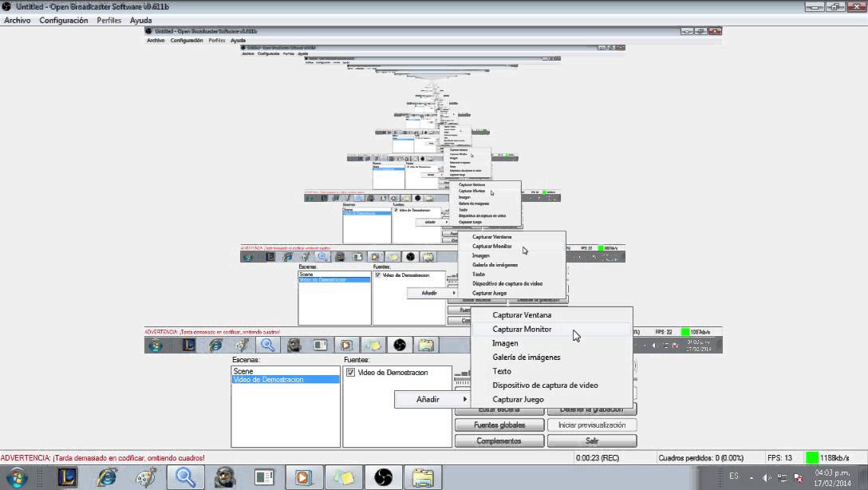Choose Añadir in the sources context menu
This screenshot has height=490, width=868.
[x=432, y=399]
